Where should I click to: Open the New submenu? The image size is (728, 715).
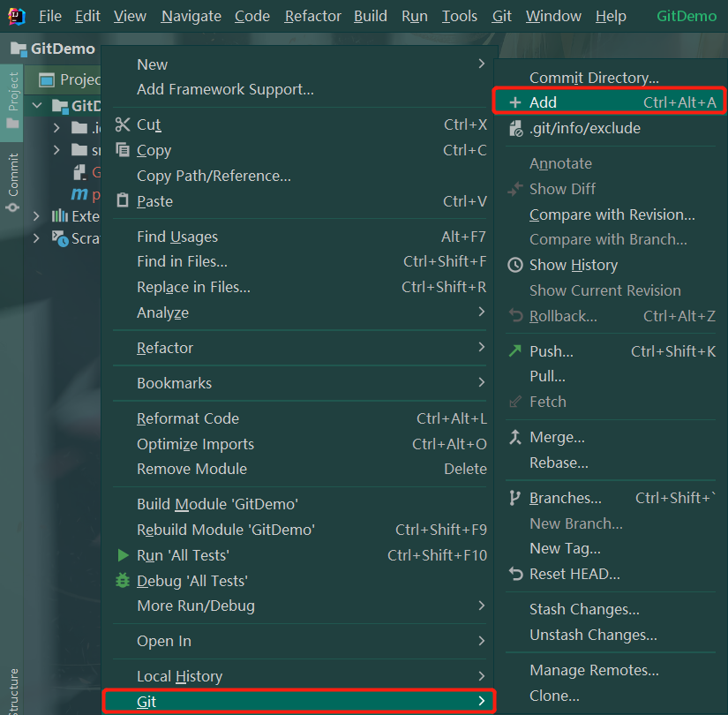tap(299, 64)
